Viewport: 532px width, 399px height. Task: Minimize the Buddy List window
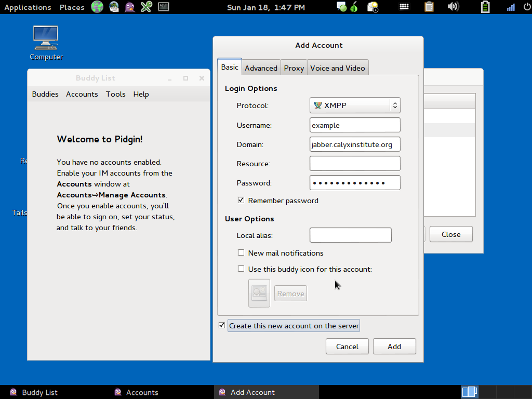point(170,78)
